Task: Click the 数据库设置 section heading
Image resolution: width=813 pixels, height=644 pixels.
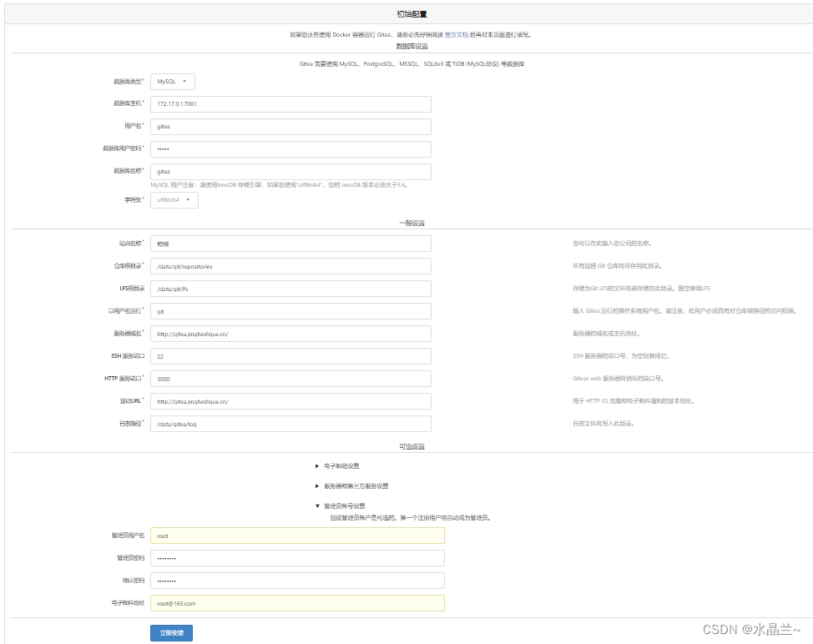Action: tap(412, 46)
